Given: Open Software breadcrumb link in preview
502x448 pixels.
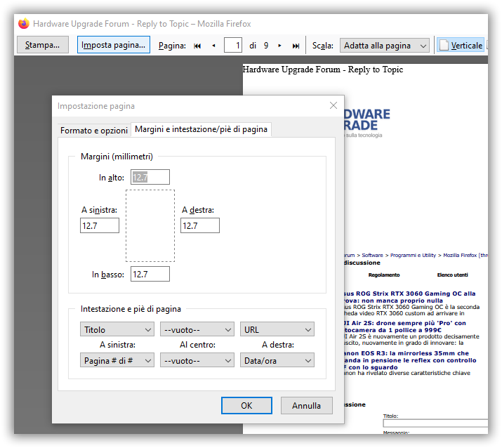Looking at the screenshot, I should pyautogui.click(x=372, y=255).
